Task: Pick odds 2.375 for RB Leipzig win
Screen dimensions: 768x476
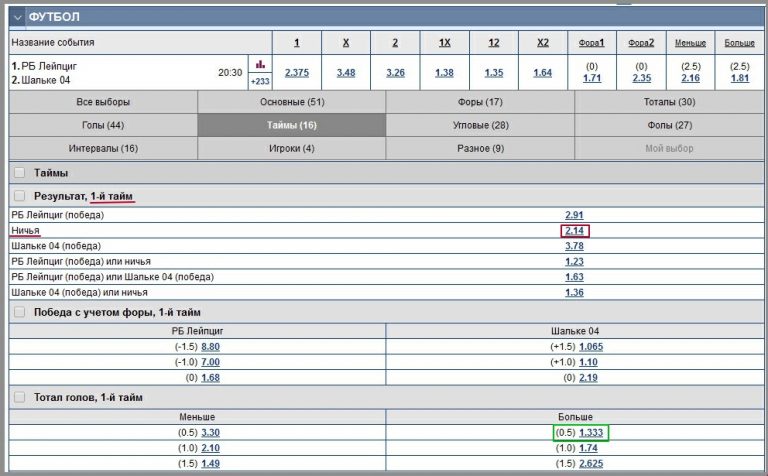Action: click(297, 72)
